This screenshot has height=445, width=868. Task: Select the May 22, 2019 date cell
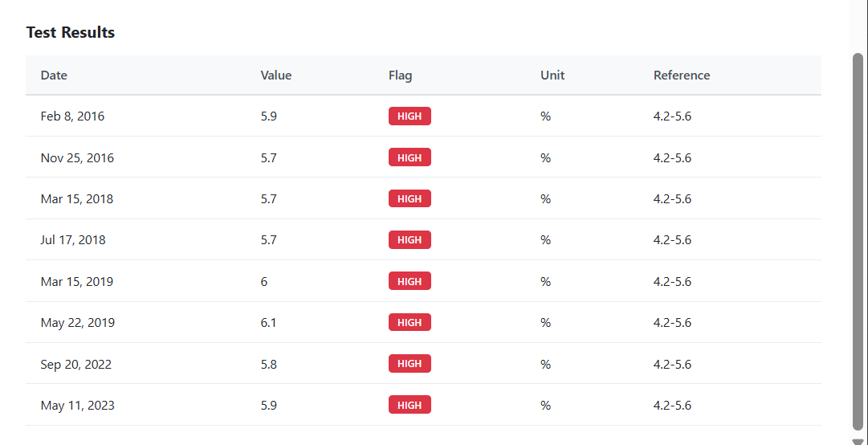[x=78, y=323]
